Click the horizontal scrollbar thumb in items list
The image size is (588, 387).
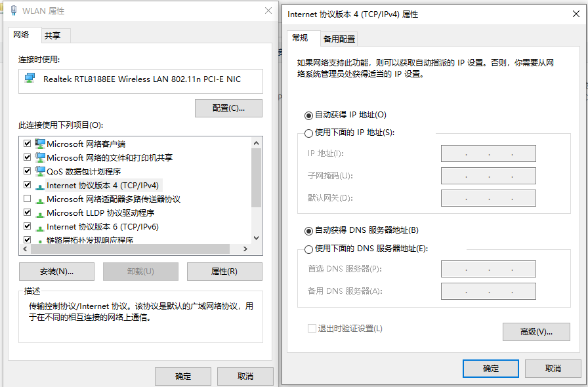tap(130, 249)
